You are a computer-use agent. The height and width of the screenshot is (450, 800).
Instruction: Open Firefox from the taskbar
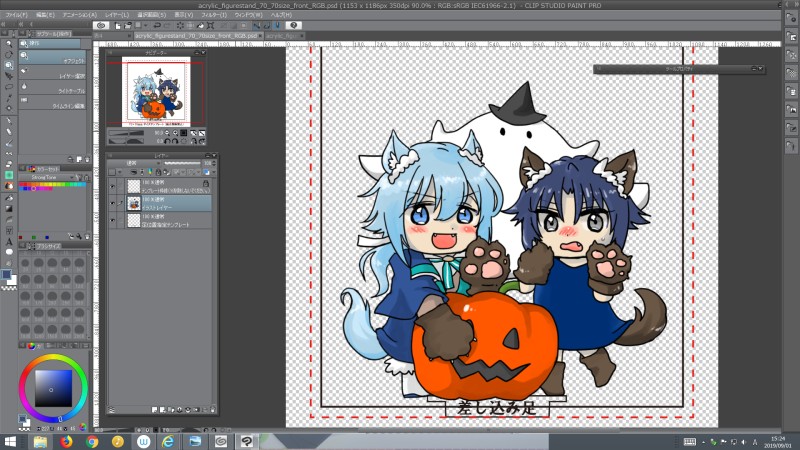click(66, 441)
